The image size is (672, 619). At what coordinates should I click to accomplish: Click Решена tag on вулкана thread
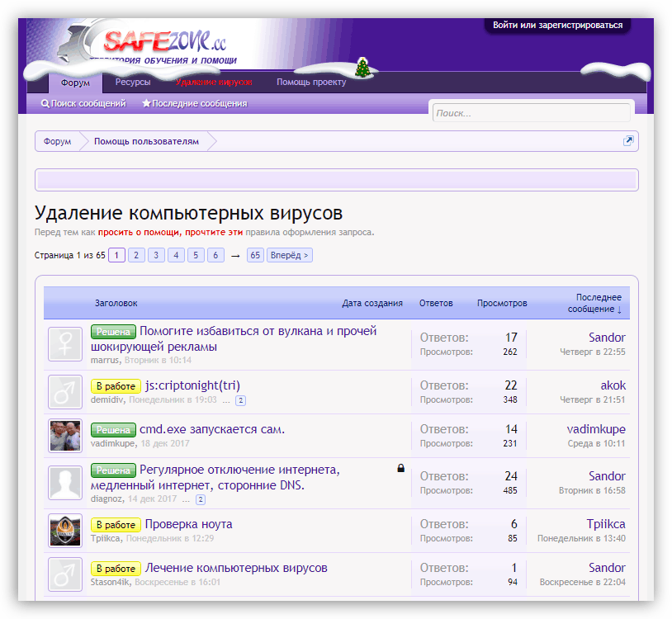tap(113, 332)
